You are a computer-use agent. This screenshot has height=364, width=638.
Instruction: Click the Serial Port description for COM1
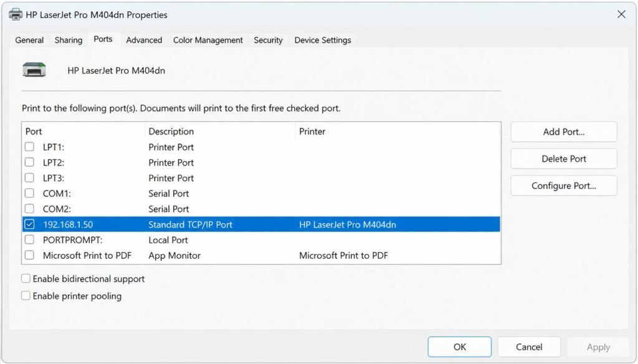[168, 194]
